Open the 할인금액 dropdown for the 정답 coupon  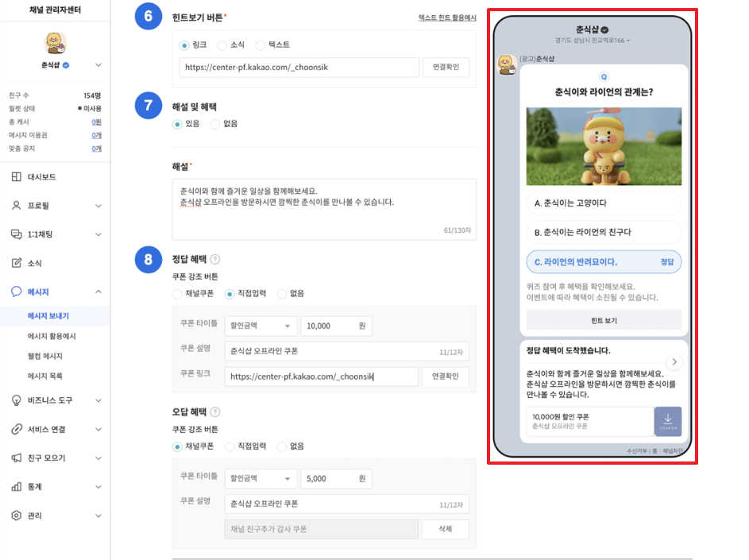(261, 326)
